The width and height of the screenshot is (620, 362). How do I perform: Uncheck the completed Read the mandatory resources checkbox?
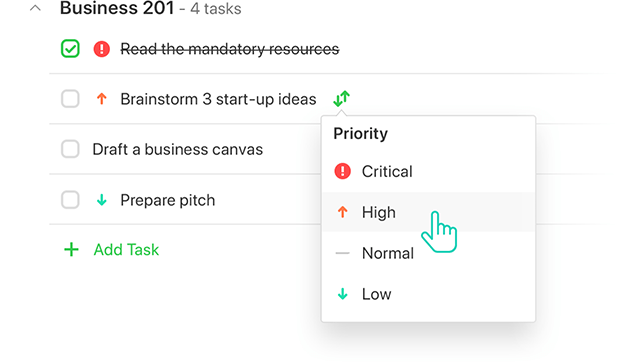(70, 49)
